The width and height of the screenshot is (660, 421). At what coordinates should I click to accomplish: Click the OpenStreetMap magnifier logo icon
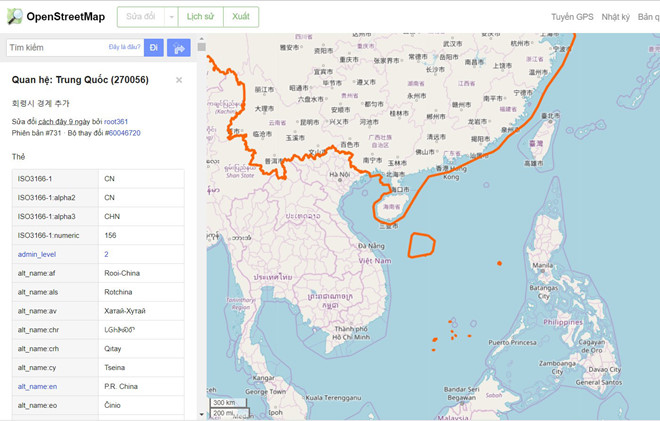[14, 17]
